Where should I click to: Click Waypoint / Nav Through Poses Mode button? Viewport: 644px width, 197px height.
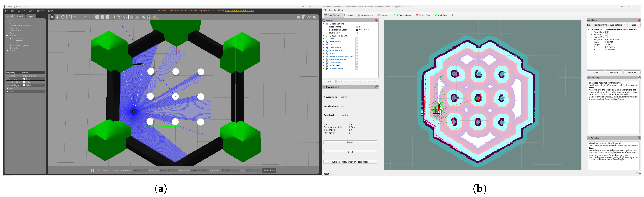350,162
